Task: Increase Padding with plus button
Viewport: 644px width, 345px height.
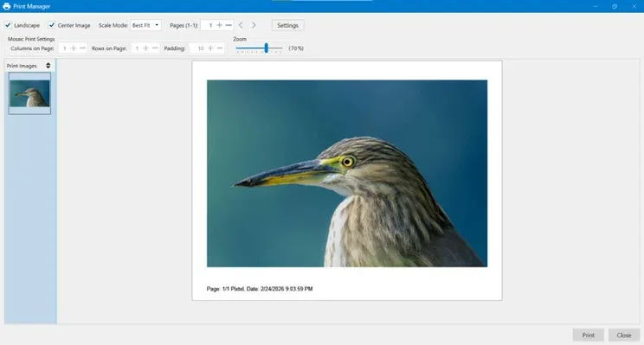Action: (x=210, y=48)
